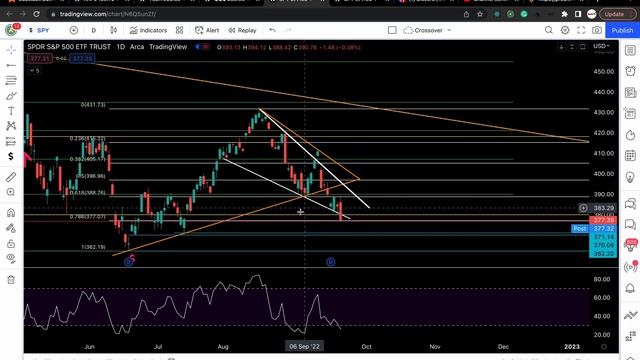Open the watchlist panel
This screenshot has width=640, height=360.
tap(630, 50)
